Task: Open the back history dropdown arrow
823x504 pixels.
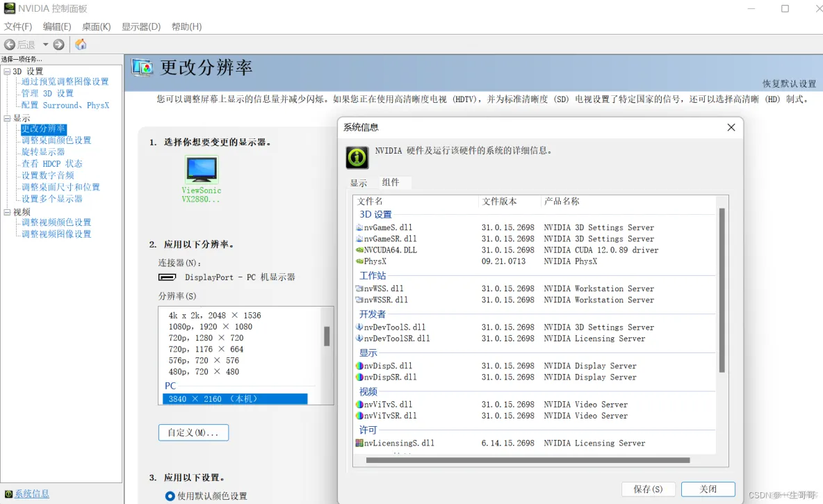Action: pos(46,44)
